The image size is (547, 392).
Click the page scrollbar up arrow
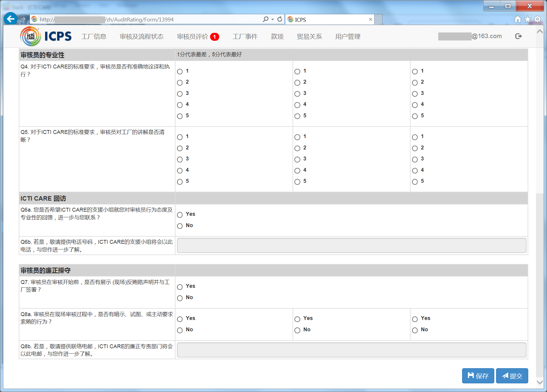540,32
